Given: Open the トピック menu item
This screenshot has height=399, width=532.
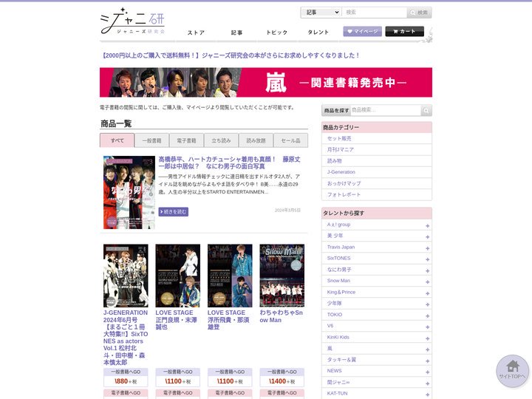Looking at the screenshot, I should [277, 33].
